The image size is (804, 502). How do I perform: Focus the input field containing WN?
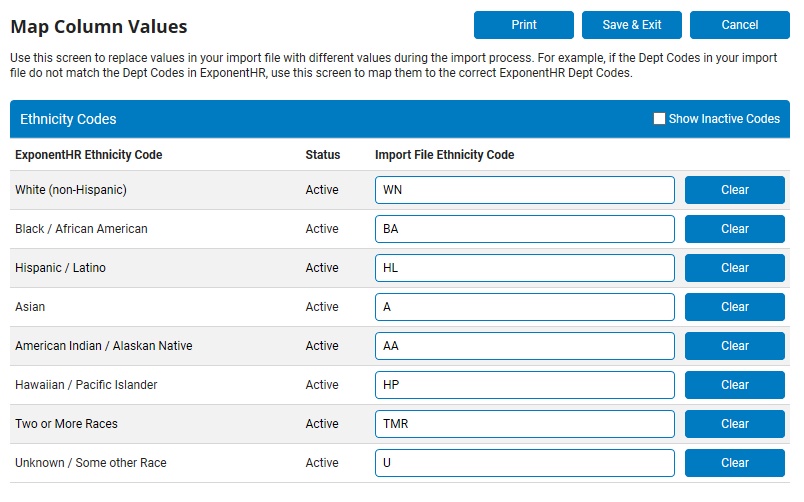[x=525, y=190]
